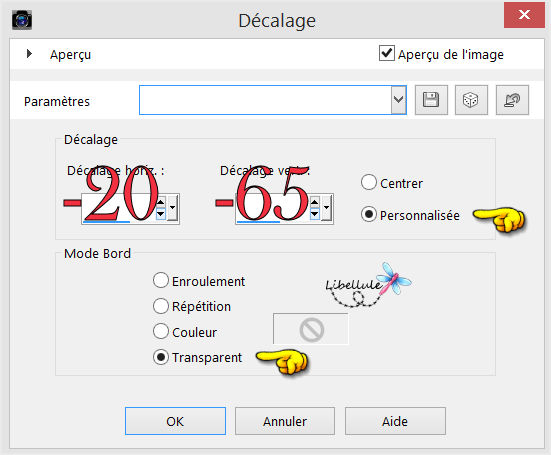This screenshot has width=551, height=455.
Task: Toggle the Aperçu de l'image checkbox
Action: (x=387, y=53)
